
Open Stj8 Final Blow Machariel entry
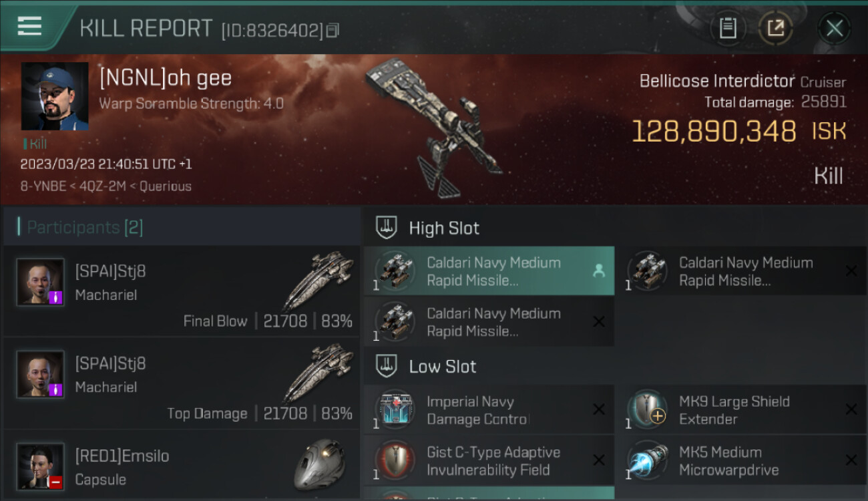[182, 291]
